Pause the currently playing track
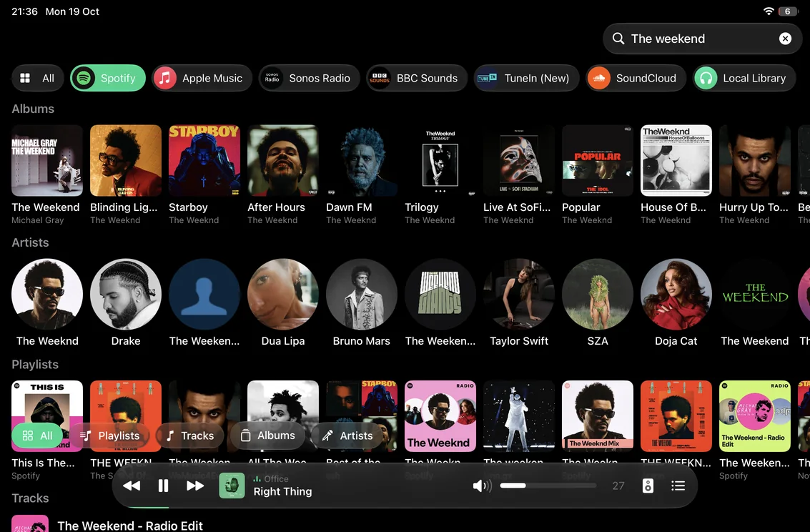The width and height of the screenshot is (810, 532). pos(163,486)
